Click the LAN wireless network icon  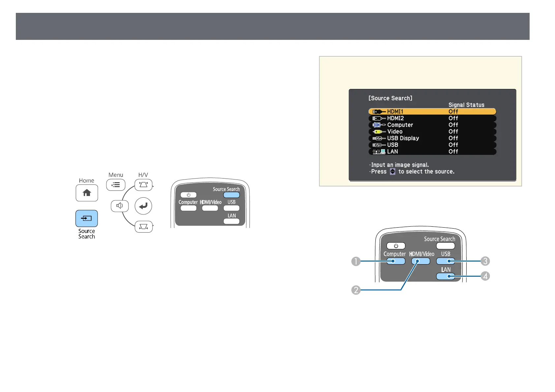coord(379,152)
